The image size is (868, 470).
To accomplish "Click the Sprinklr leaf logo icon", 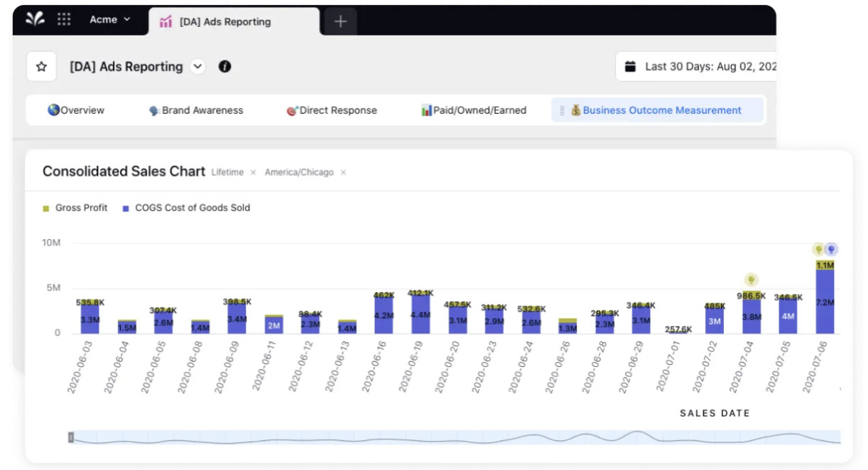I will [35, 19].
